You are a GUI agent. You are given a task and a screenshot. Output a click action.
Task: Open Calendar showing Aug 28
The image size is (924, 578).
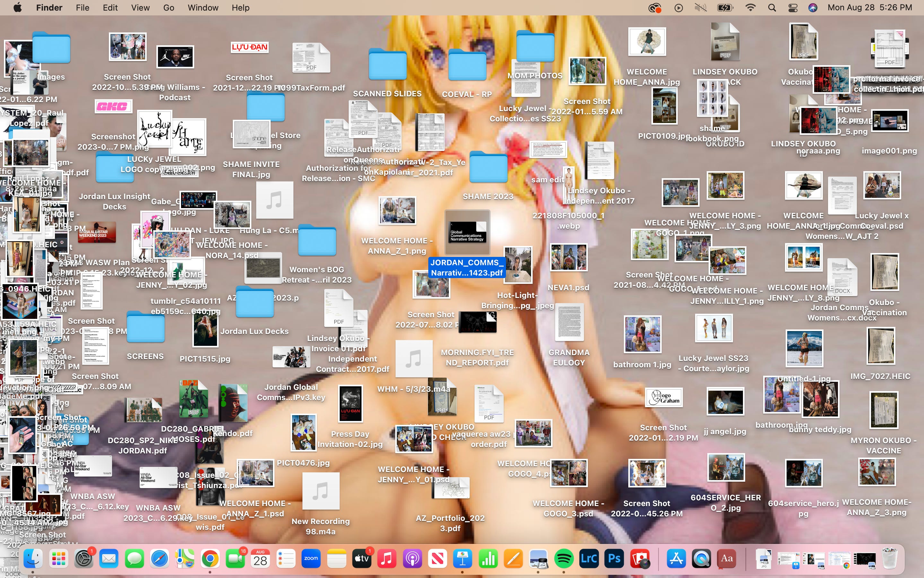pyautogui.click(x=261, y=559)
